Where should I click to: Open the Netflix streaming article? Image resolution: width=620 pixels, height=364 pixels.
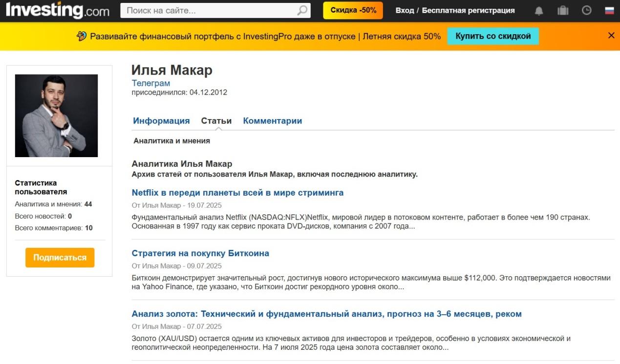coord(237,193)
